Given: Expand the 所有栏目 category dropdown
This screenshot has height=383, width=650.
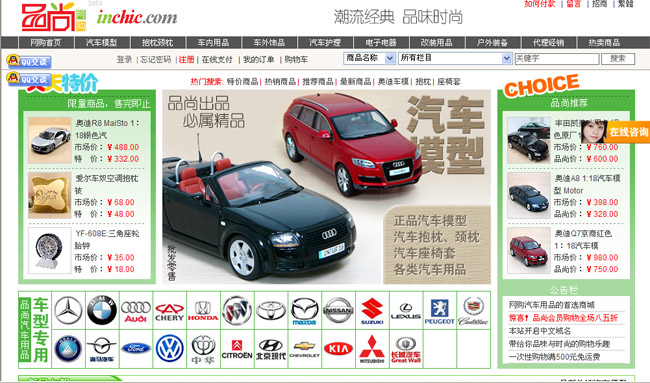Looking at the screenshot, I should coord(455,58).
